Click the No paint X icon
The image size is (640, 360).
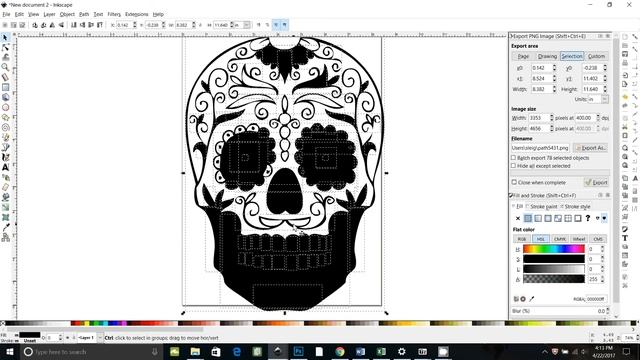click(518, 218)
